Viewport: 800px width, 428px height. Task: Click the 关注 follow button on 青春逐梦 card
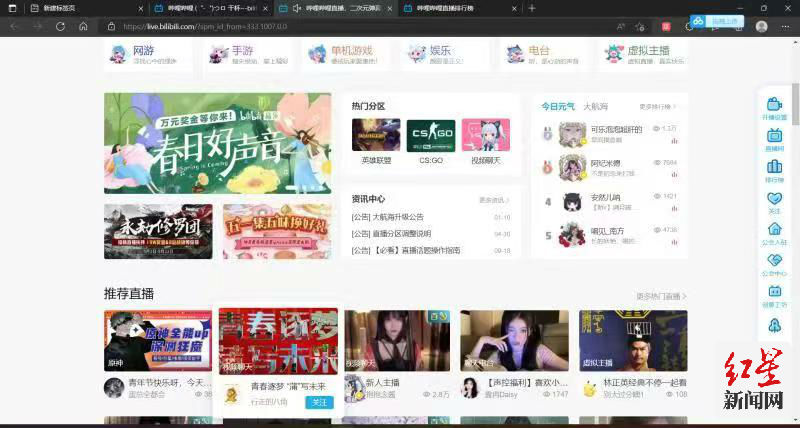click(x=319, y=402)
